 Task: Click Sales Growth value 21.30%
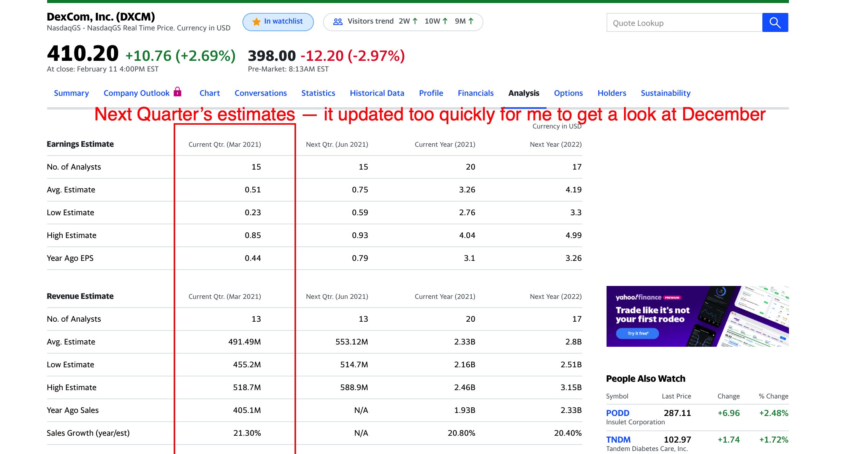pos(247,433)
